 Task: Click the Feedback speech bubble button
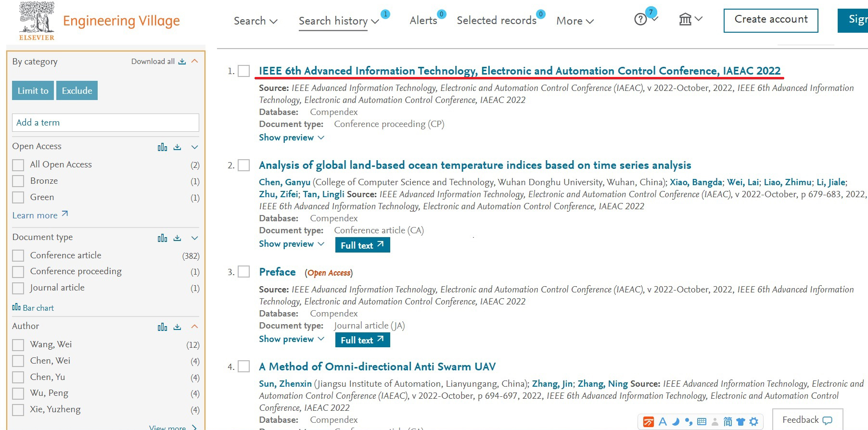coord(807,420)
